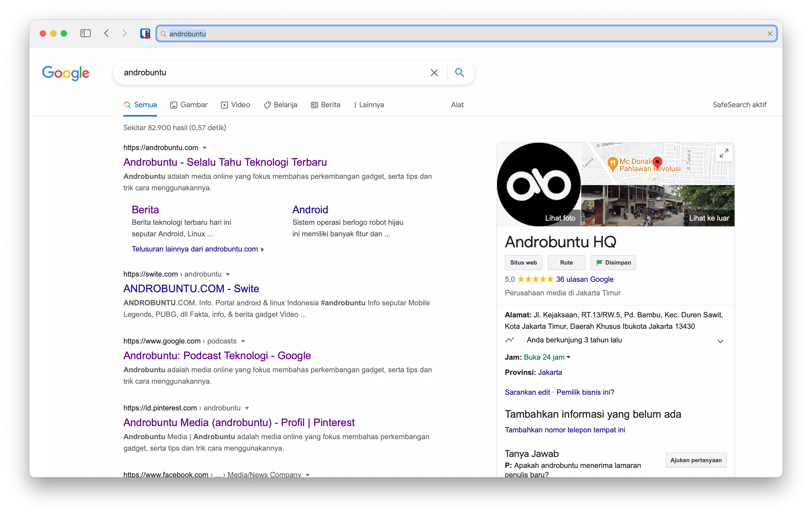Open 'Androbuntu: Podcast Teknologi - Google' result

[x=217, y=356]
